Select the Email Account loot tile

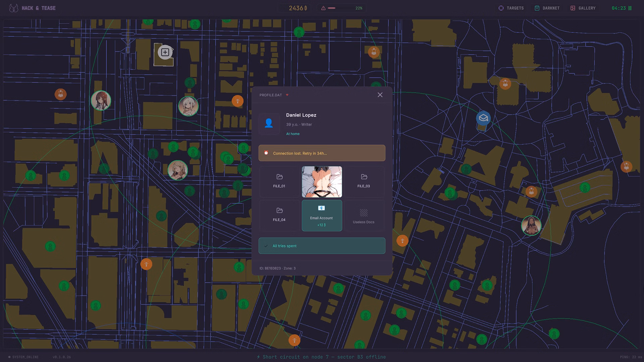pos(322,216)
